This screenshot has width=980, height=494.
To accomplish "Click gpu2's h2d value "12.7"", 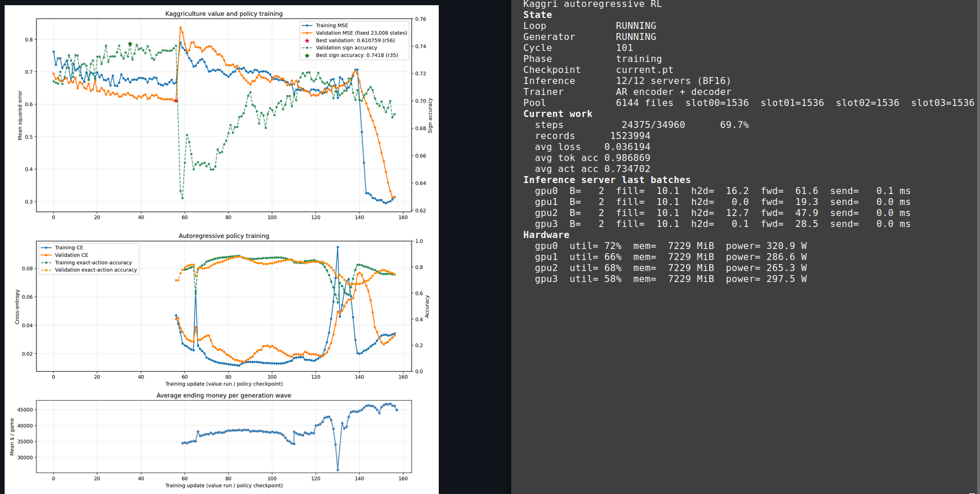I will pyautogui.click(x=737, y=213).
